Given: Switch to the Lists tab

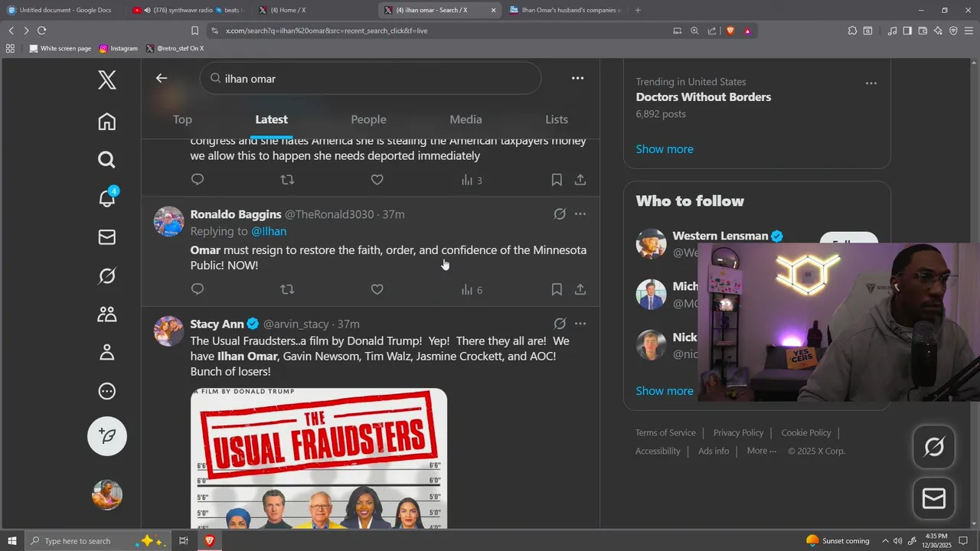Looking at the screenshot, I should tap(557, 119).
